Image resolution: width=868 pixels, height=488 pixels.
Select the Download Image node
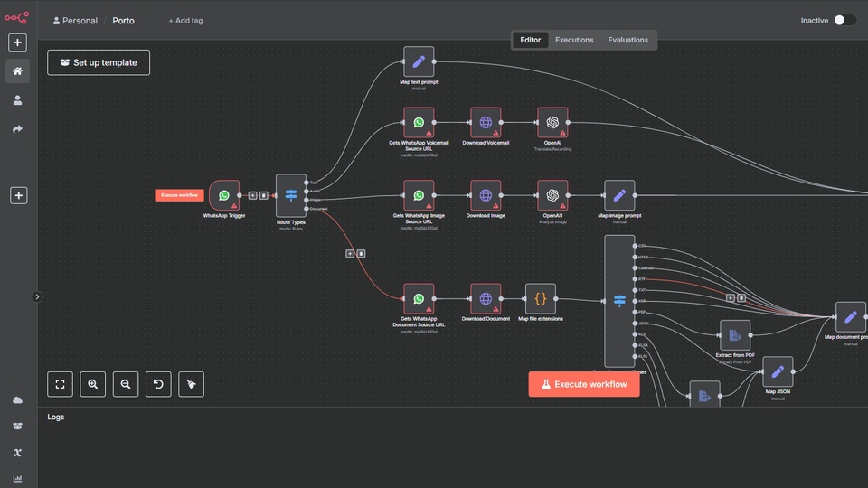(486, 195)
